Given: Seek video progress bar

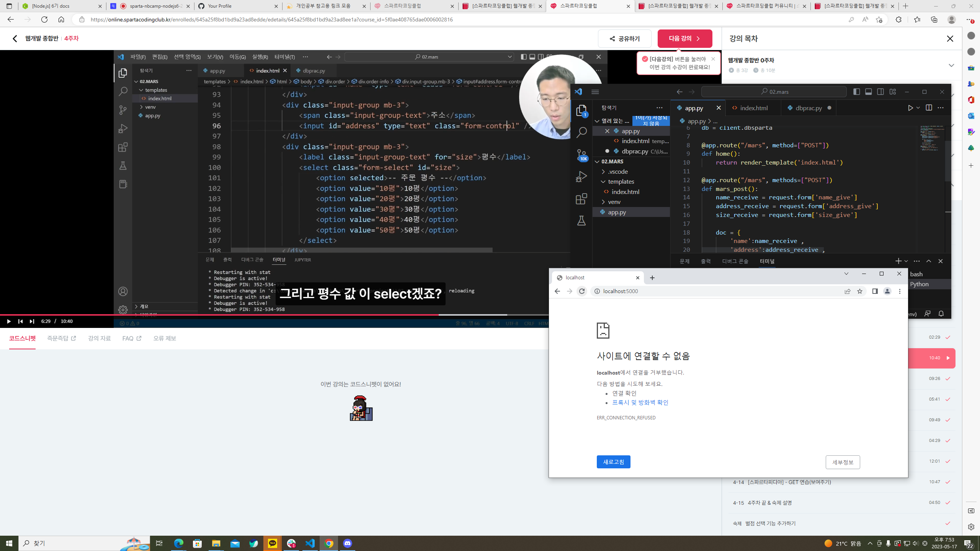Looking at the screenshot, I should pos(274,315).
